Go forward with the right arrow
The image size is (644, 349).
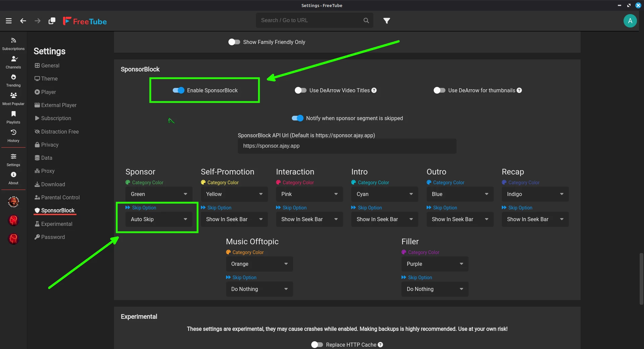pyautogui.click(x=38, y=21)
